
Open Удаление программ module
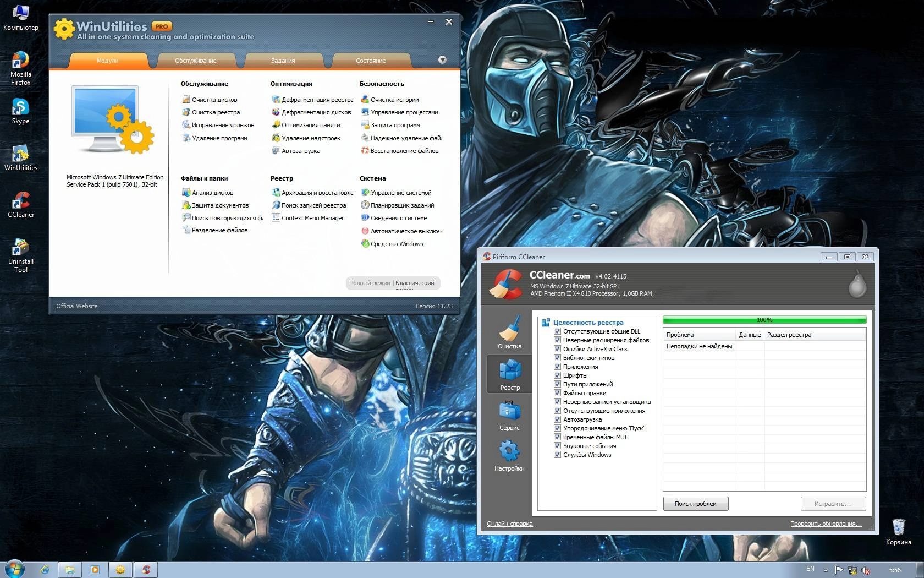point(215,138)
